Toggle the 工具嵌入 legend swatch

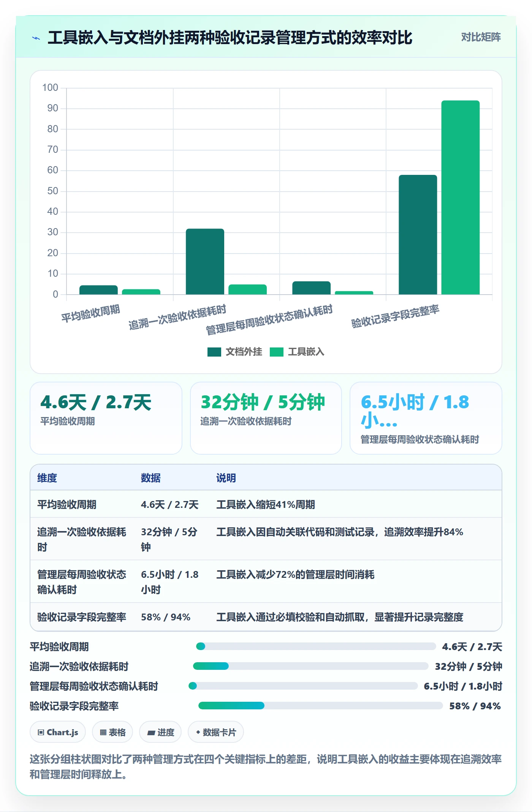click(276, 352)
